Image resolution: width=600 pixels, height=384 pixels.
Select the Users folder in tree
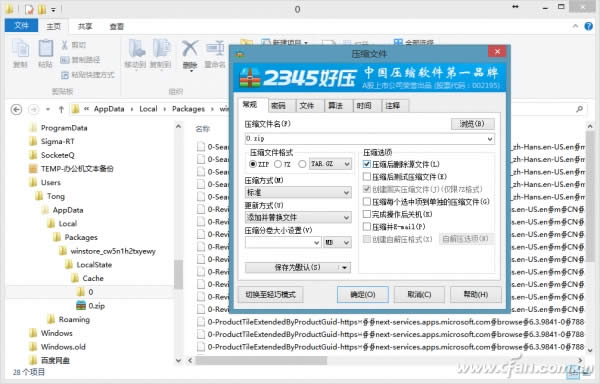click(x=51, y=182)
